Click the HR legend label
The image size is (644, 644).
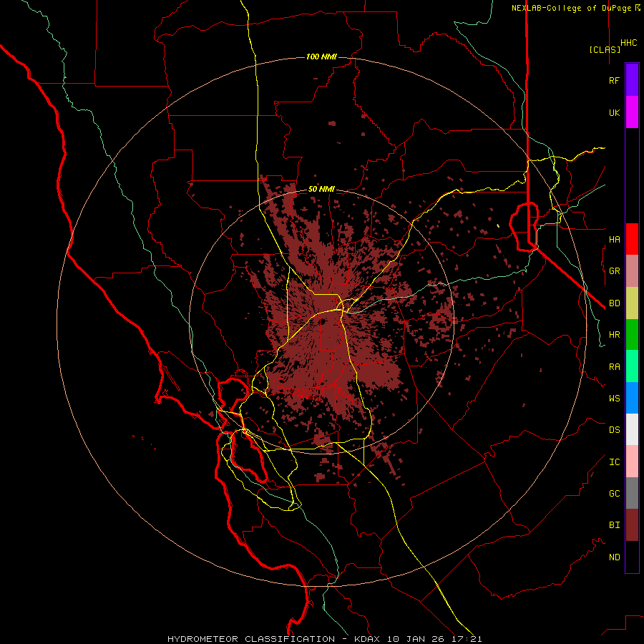[614, 335]
